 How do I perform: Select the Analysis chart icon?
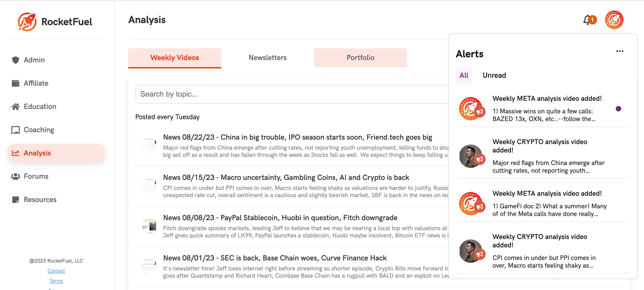pos(15,153)
